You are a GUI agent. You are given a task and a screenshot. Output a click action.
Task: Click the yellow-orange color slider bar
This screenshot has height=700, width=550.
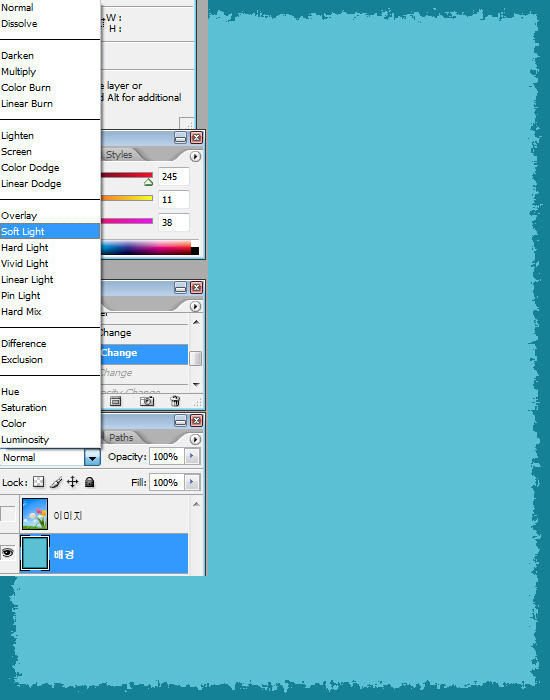click(x=127, y=198)
